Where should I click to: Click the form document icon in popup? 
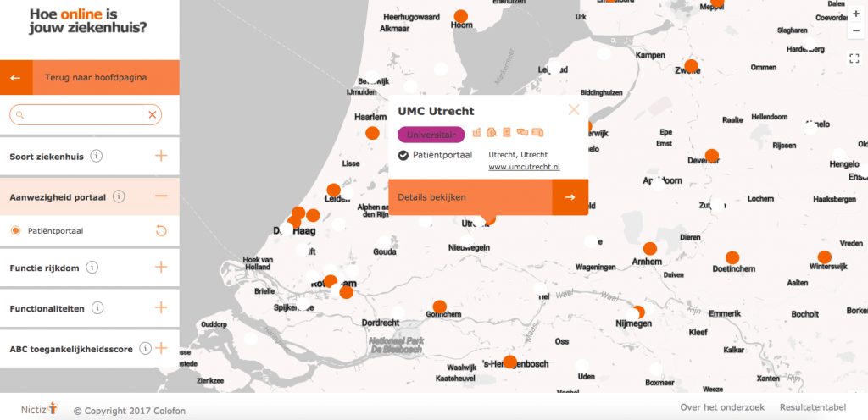(507, 133)
